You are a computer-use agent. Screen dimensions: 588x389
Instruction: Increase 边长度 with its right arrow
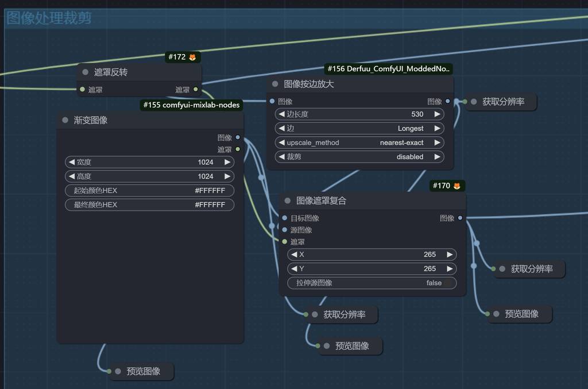pyautogui.click(x=438, y=114)
